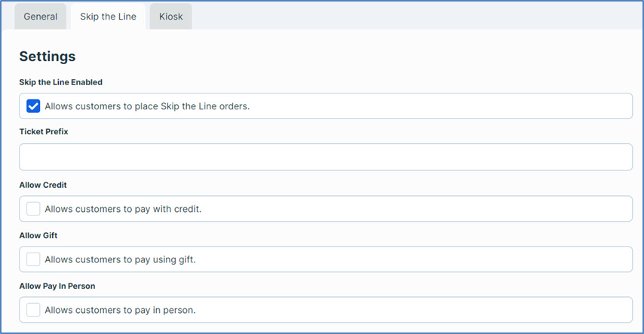Click the 'Allow Credit' field heading

[43, 185]
